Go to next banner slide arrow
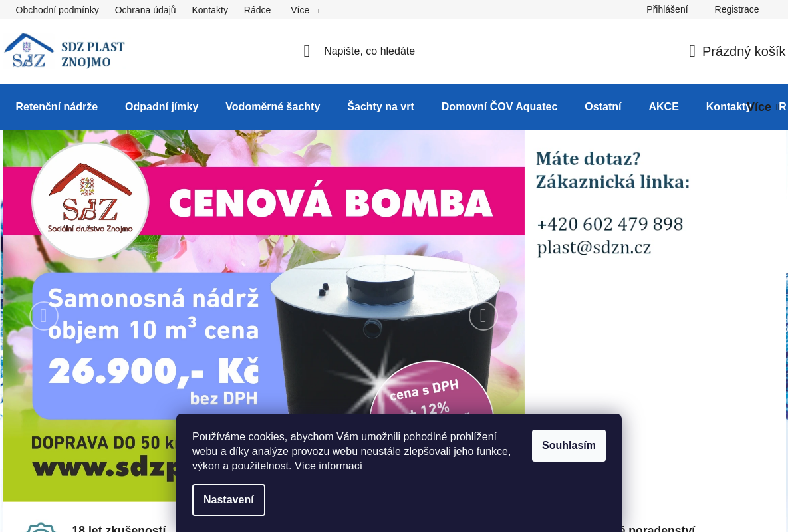The height and width of the screenshot is (532, 798). [483, 316]
